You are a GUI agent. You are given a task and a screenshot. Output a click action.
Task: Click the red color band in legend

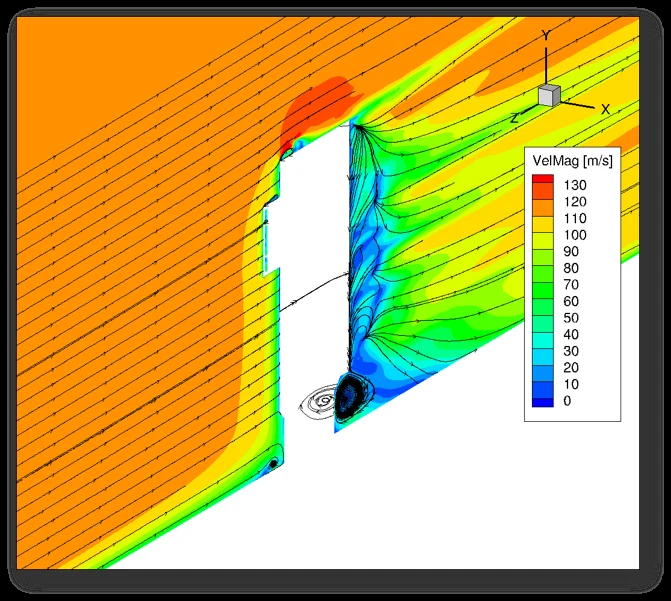point(543,179)
